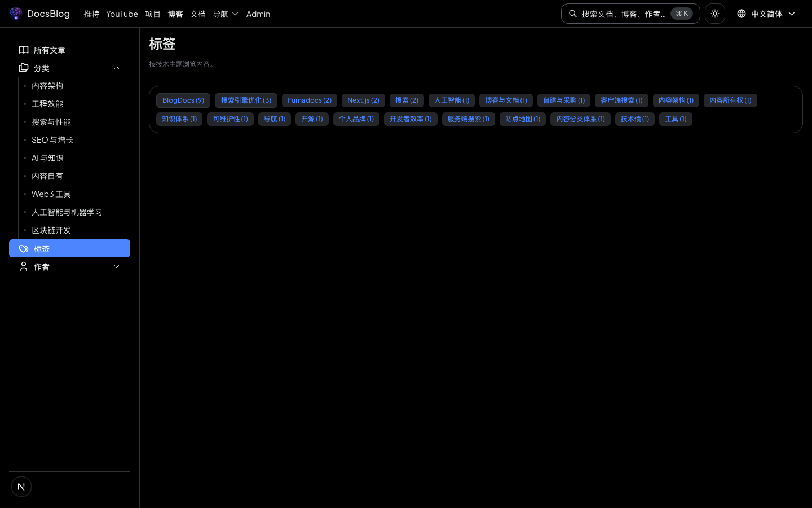Go to the Admin menu item
Screen dimensions: 812x508
(258, 14)
